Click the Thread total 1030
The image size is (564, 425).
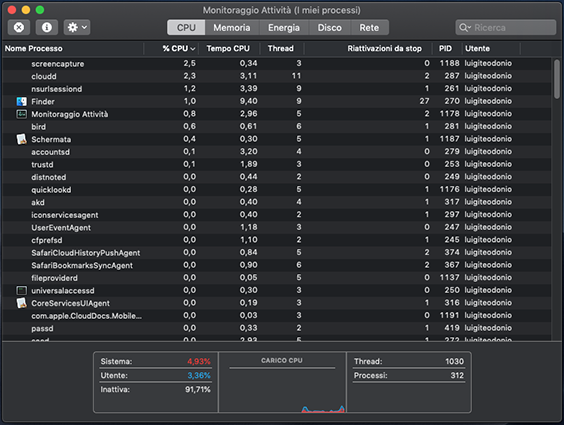tap(454, 361)
